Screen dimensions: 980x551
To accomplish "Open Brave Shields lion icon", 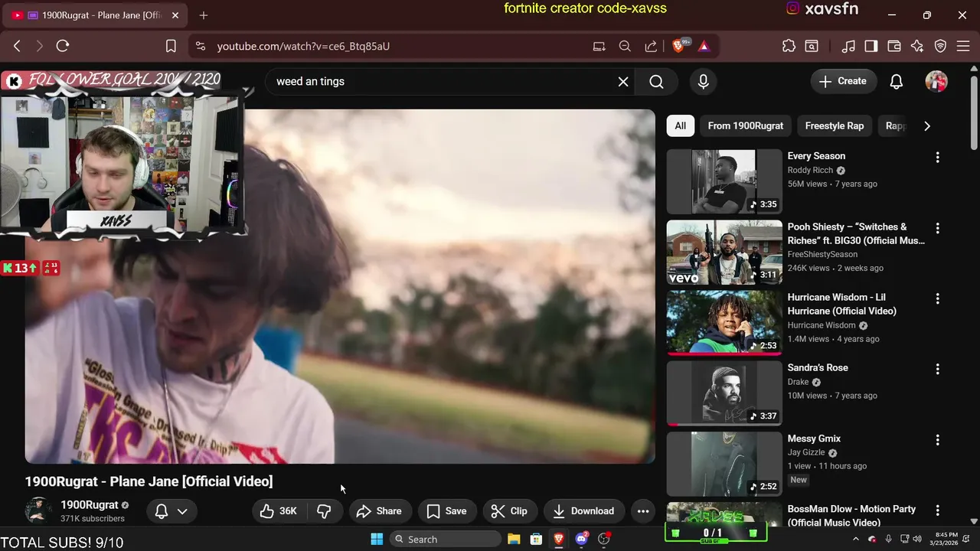I will tap(679, 46).
